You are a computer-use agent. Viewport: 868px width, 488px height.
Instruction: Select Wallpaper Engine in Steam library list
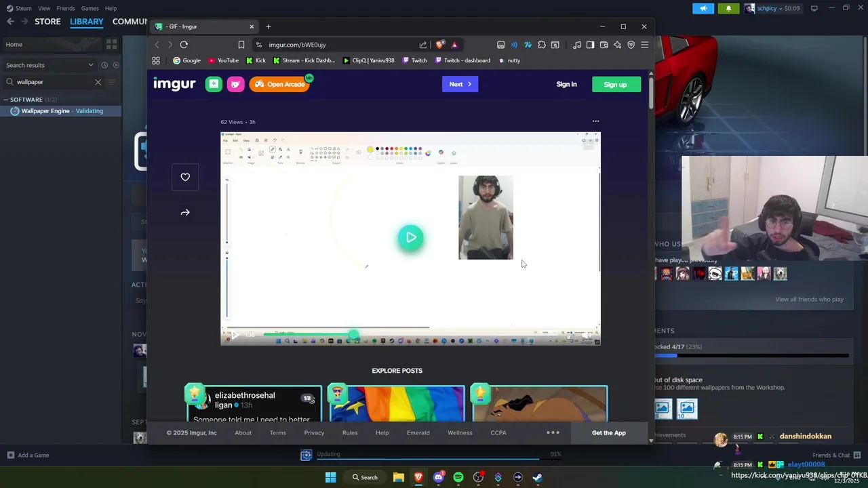point(62,111)
